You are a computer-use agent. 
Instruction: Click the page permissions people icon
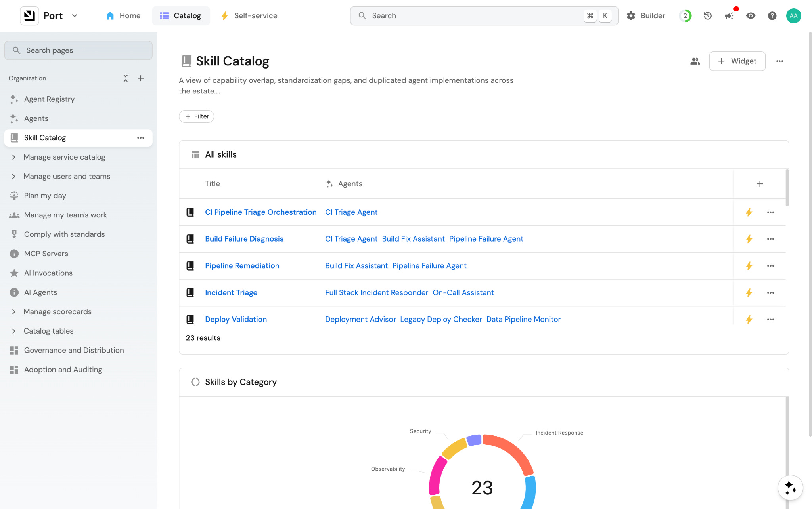[x=695, y=61]
